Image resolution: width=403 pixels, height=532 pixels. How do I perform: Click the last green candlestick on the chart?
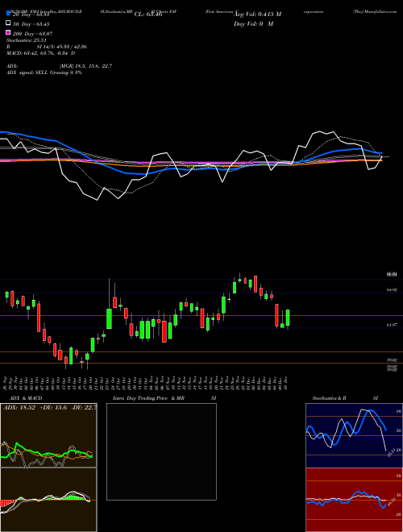coord(288,318)
